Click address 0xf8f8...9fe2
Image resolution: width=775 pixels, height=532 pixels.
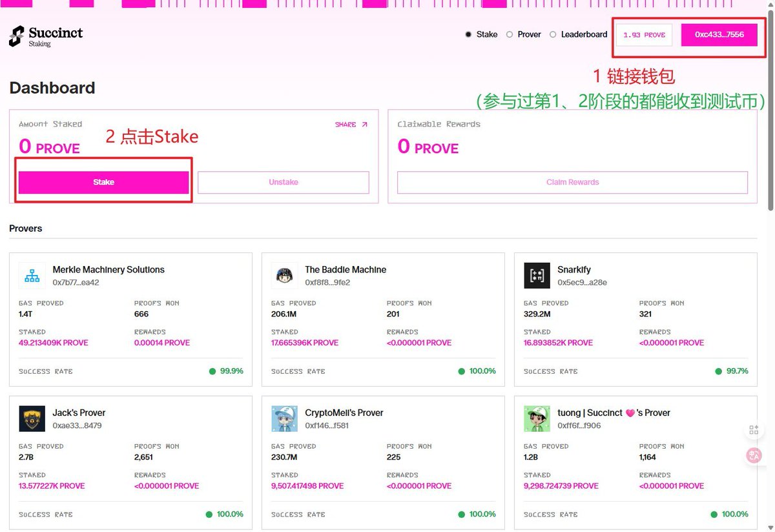point(327,282)
